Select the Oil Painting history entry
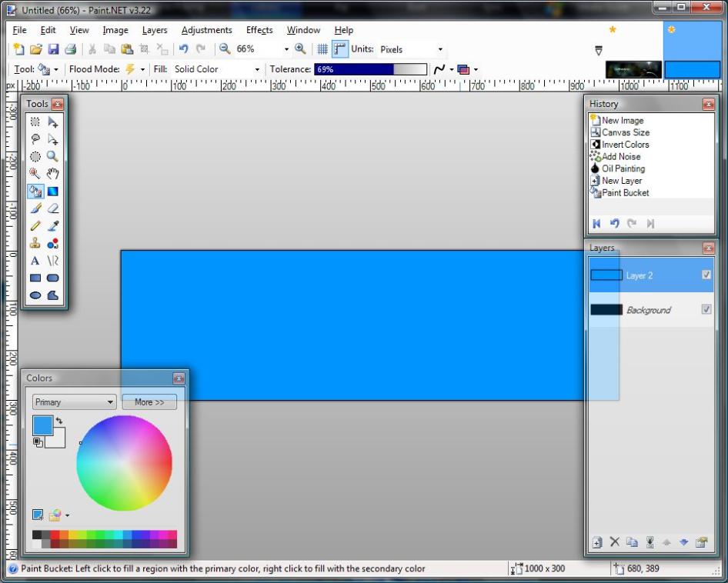 tap(623, 168)
